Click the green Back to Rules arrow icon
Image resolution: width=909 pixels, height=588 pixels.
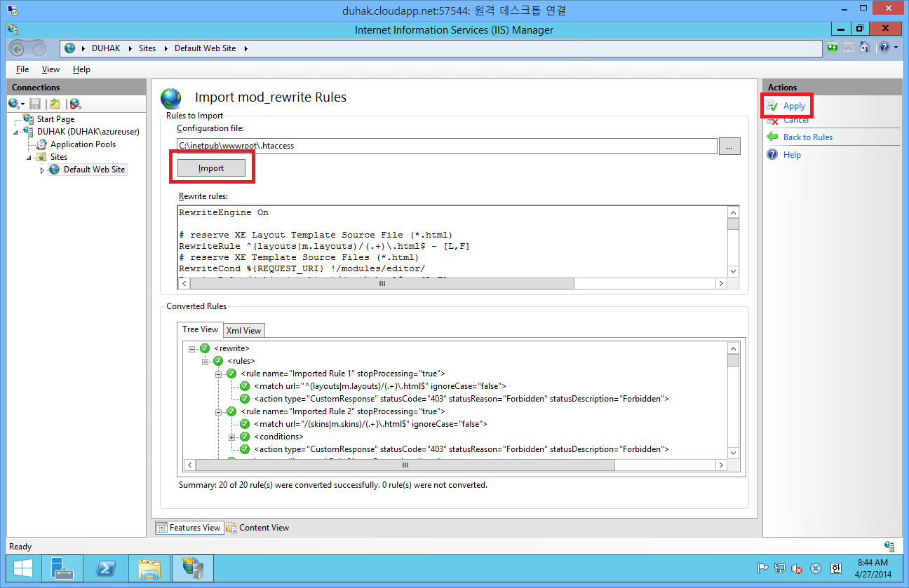click(772, 137)
